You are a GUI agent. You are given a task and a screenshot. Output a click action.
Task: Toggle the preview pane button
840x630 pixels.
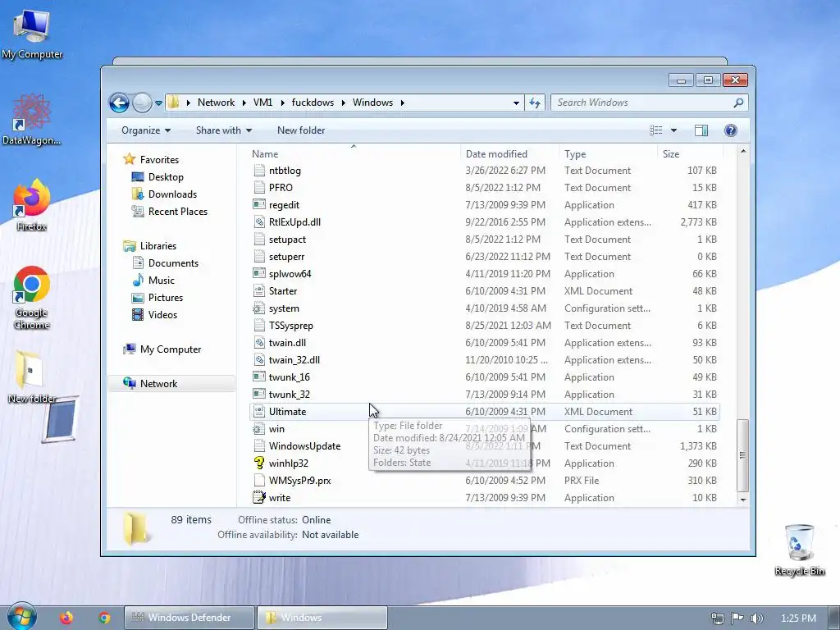(x=701, y=130)
